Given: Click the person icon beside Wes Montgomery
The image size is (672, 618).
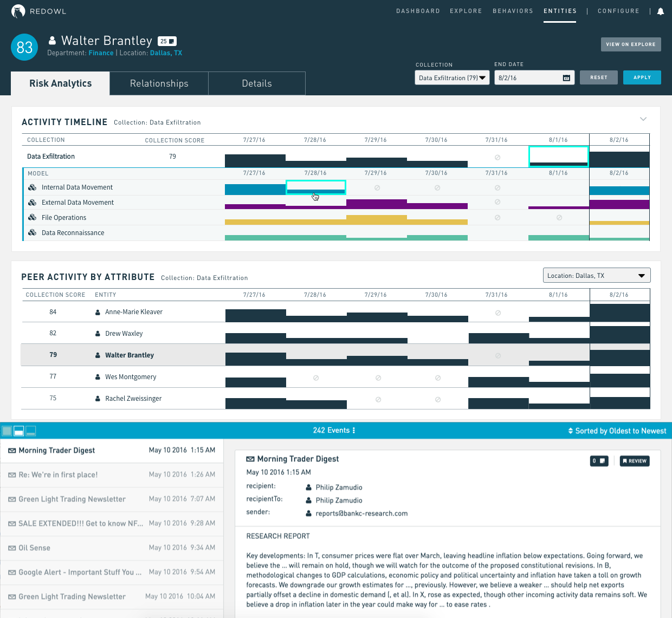Looking at the screenshot, I should (x=98, y=378).
